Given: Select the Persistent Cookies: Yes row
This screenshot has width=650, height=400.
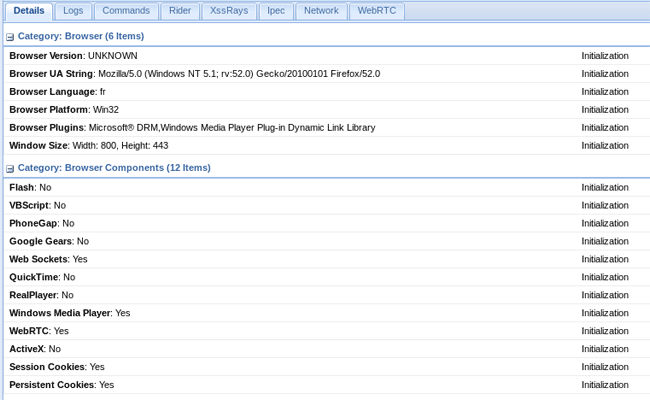Looking at the screenshot, I should 327,385.
